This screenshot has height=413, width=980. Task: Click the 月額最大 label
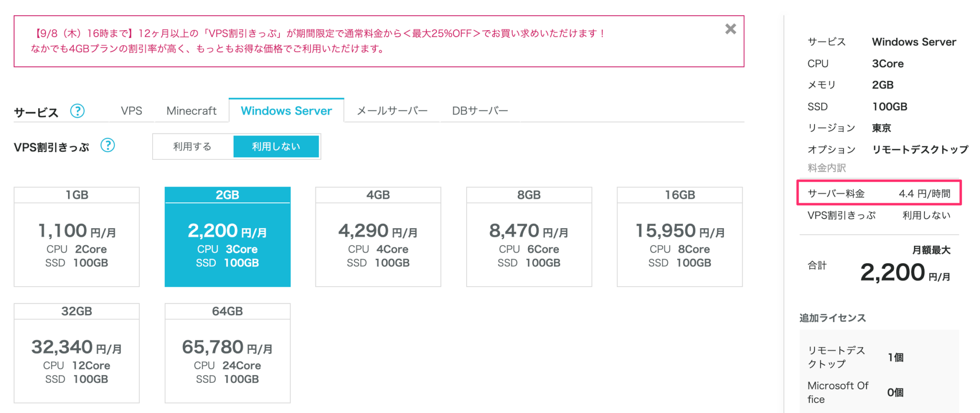click(x=931, y=250)
